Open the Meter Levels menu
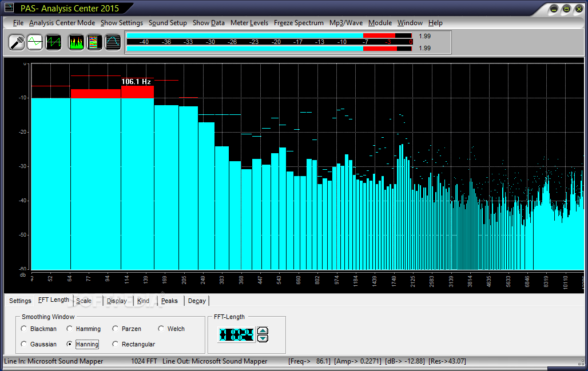This screenshot has width=588, height=371. 249,23
